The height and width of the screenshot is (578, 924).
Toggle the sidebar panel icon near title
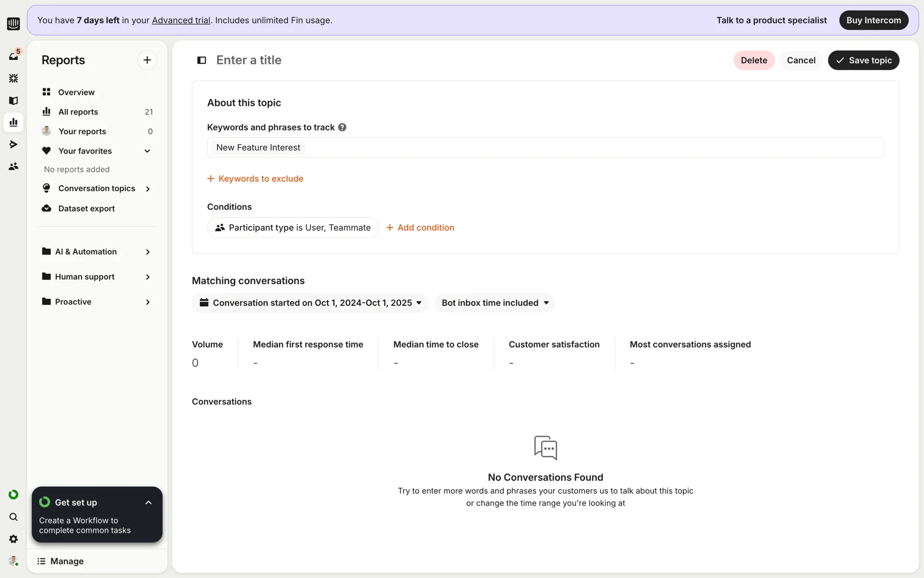202,60
